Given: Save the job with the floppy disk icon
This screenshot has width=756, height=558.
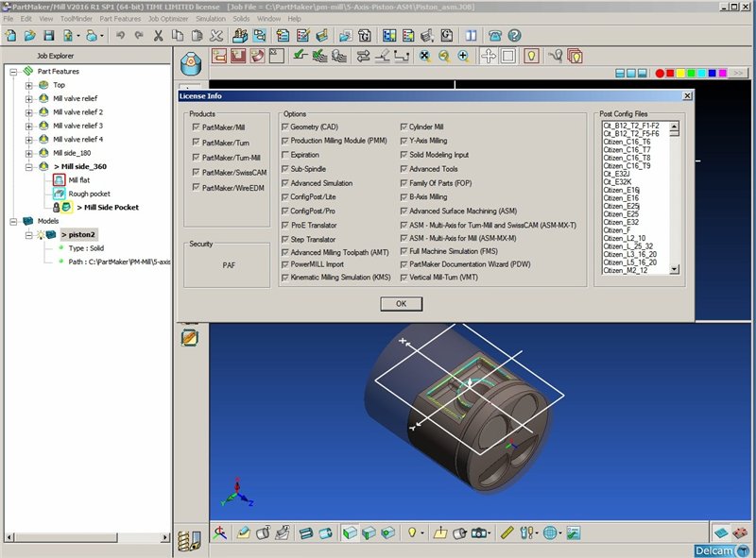Looking at the screenshot, I should (49, 36).
